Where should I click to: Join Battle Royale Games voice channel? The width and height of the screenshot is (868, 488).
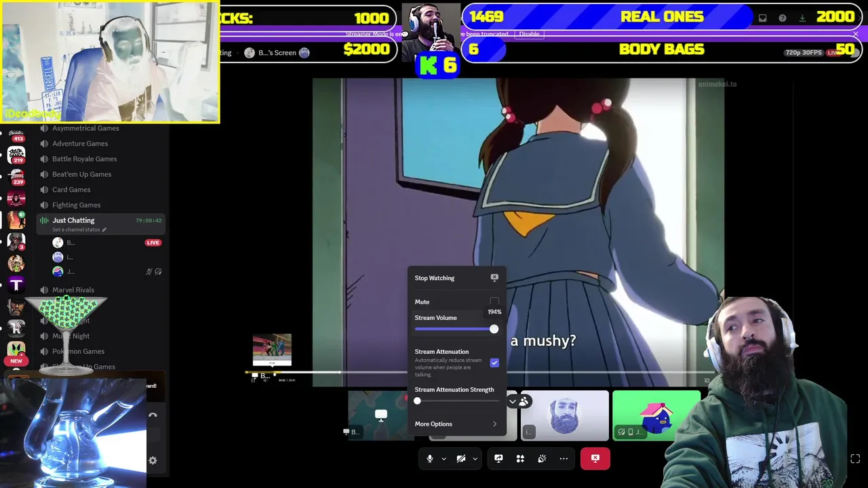click(x=85, y=159)
